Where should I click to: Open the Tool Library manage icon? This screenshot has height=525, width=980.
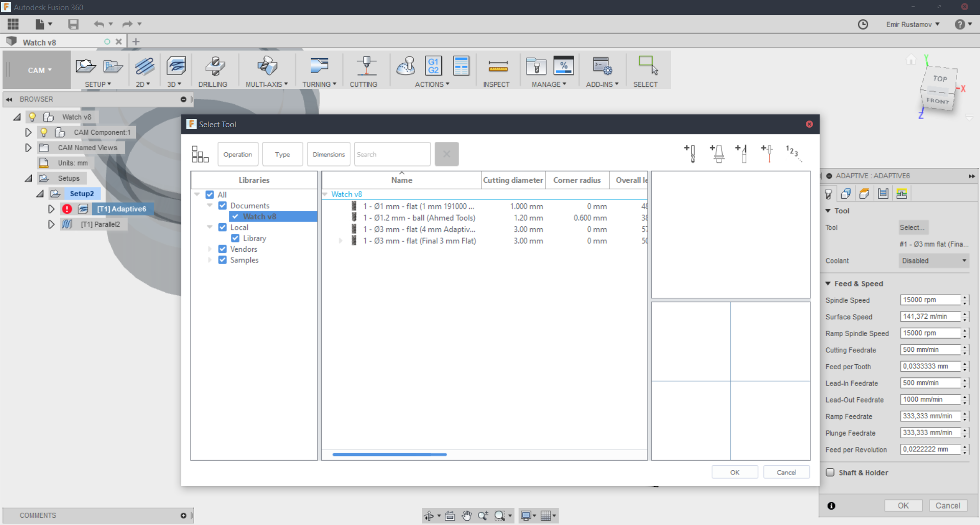[536, 66]
